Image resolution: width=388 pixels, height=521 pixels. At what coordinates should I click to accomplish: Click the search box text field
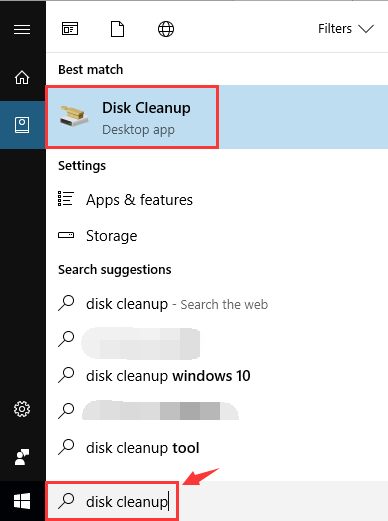coord(217,501)
